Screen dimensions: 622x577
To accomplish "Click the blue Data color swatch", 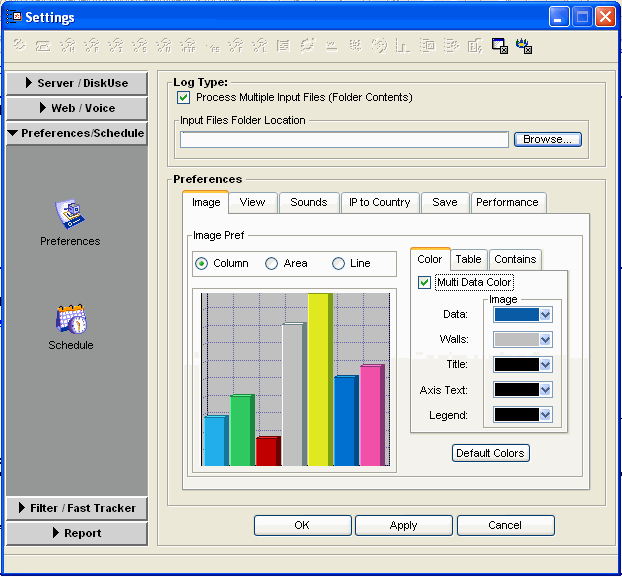I will coord(516,315).
